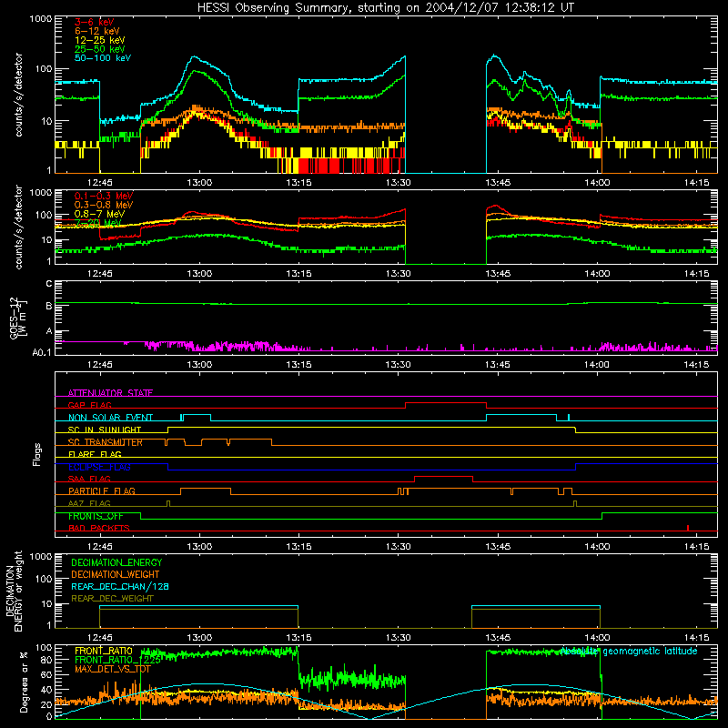The image size is (728, 728).
Task: Select the SC_IN_SUNLIGHT flag label
Action: 105,430
